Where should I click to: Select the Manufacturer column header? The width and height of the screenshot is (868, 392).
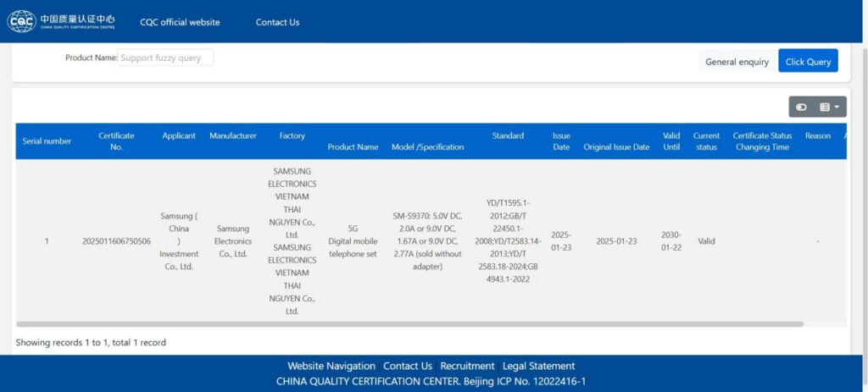point(233,135)
